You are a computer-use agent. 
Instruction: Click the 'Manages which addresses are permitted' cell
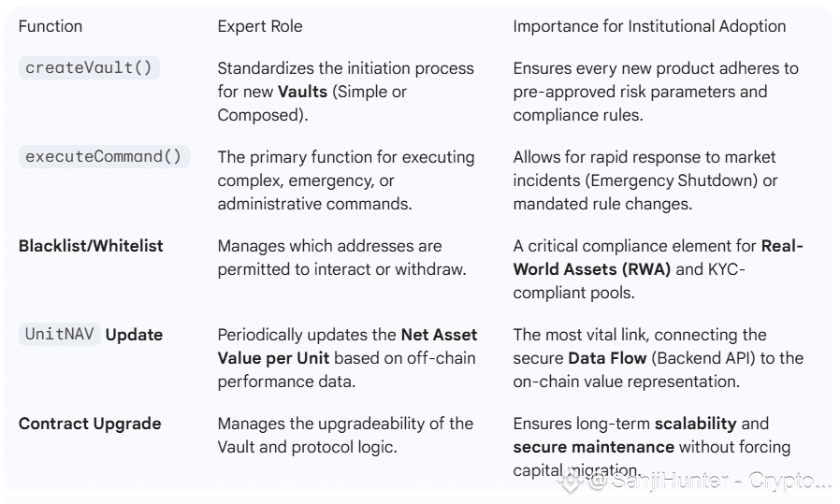tap(343, 257)
